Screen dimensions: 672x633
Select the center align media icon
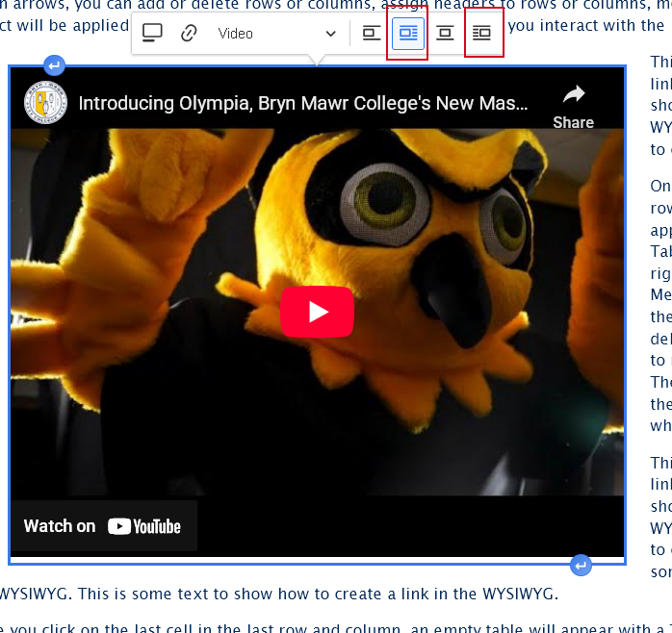coord(445,33)
